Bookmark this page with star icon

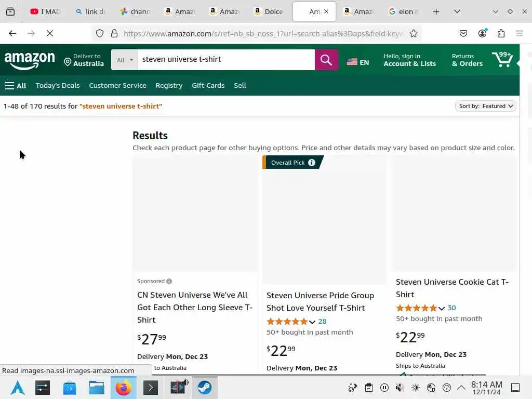413,33
